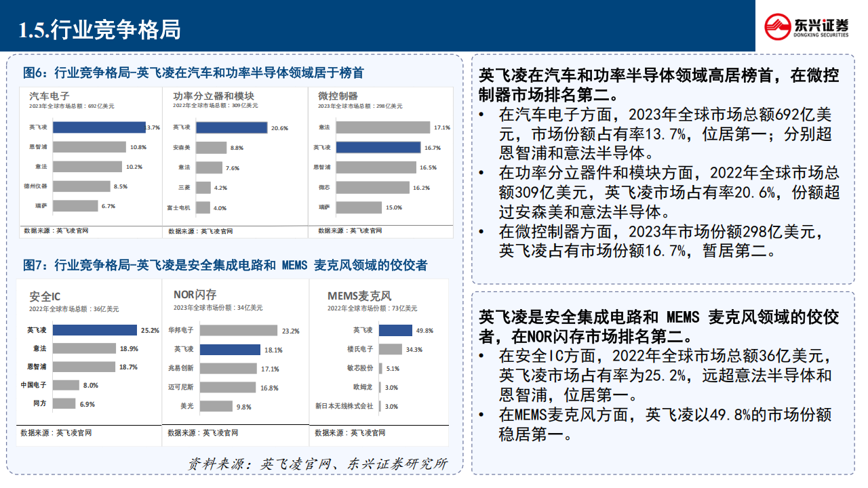Click the blue 英飞凌 bar in 功率分立器和模块 chart
This screenshot has width=868, height=488.
pos(233,127)
